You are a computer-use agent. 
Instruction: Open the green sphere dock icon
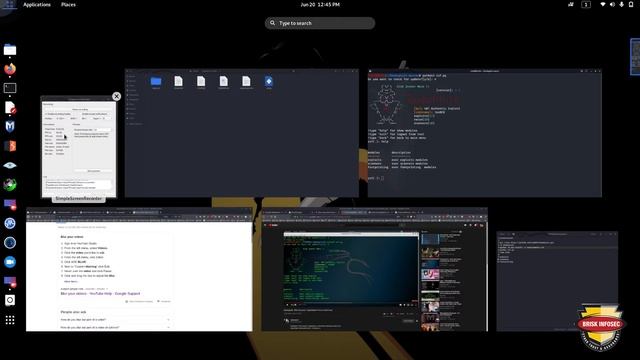click(x=10, y=184)
